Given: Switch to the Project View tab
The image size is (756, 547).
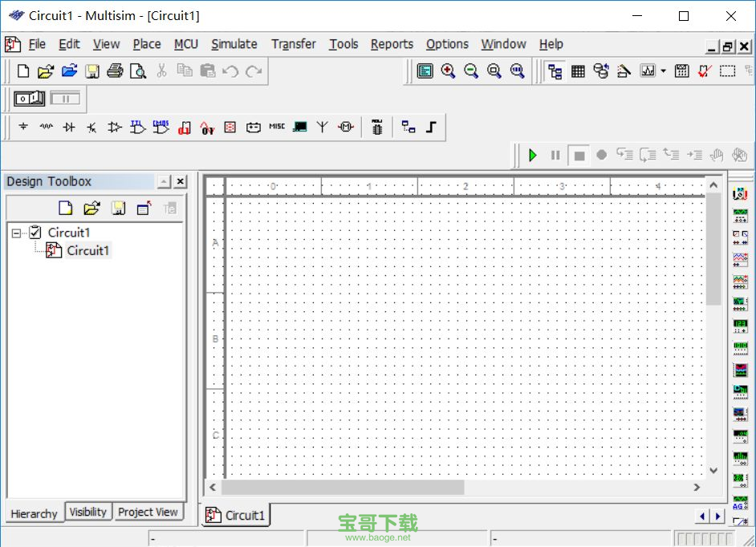Looking at the screenshot, I should [x=148, y=512].
